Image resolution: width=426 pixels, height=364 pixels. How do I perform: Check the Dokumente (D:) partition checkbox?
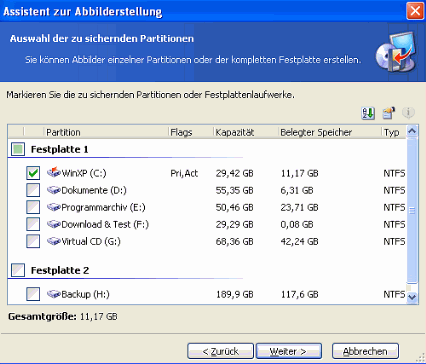pyautogui.click(x=33, y=190)
